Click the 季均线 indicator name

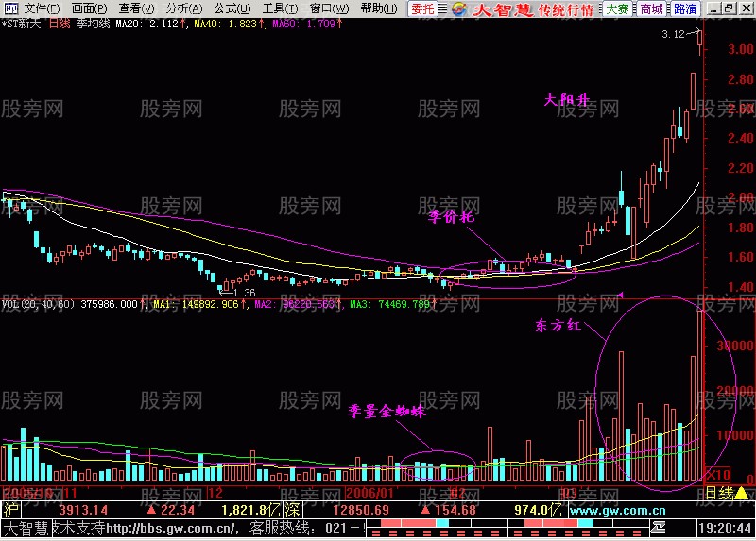click(x=93, y=24)
